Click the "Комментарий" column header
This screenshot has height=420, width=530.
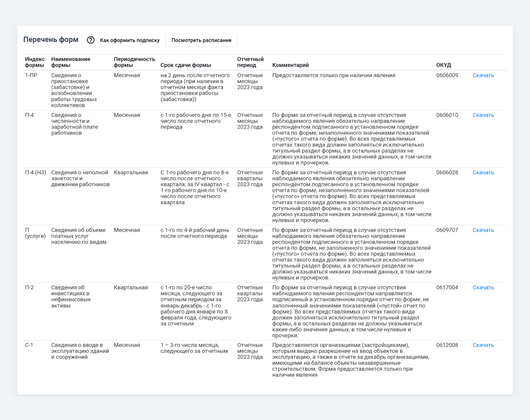coord(290,65)
